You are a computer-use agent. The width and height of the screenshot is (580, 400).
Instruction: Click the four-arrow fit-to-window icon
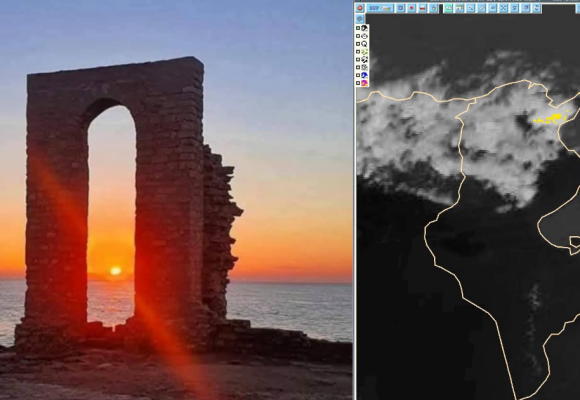click(504, 8)
